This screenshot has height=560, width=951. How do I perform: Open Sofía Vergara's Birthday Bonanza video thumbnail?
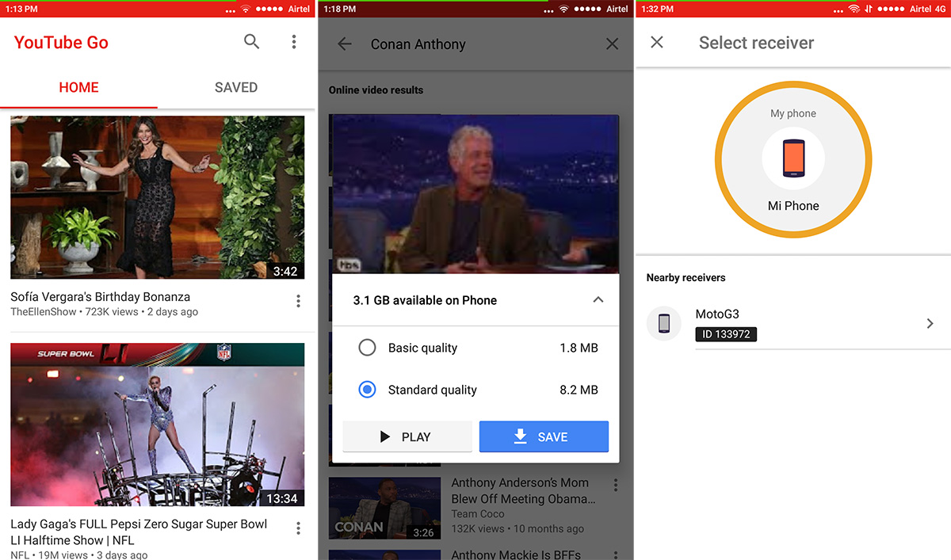click(x=157, y=197)
